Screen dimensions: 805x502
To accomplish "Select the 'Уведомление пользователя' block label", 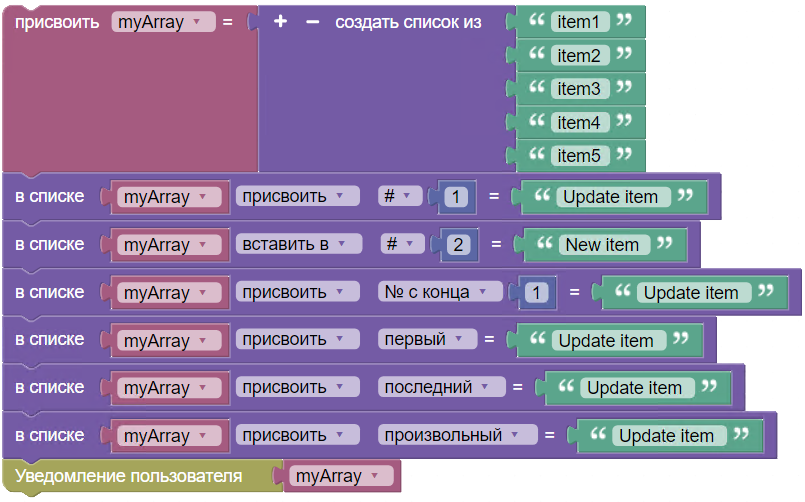I will (x=128, y=476).
